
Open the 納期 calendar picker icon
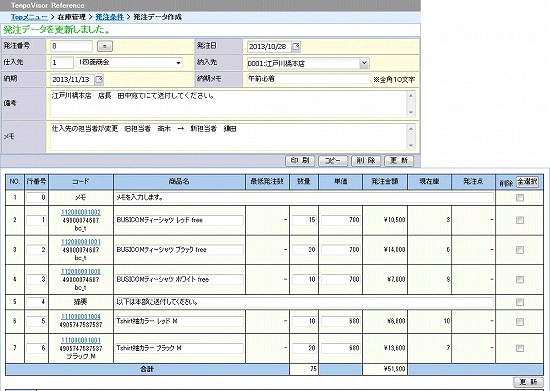pos(99,79)
